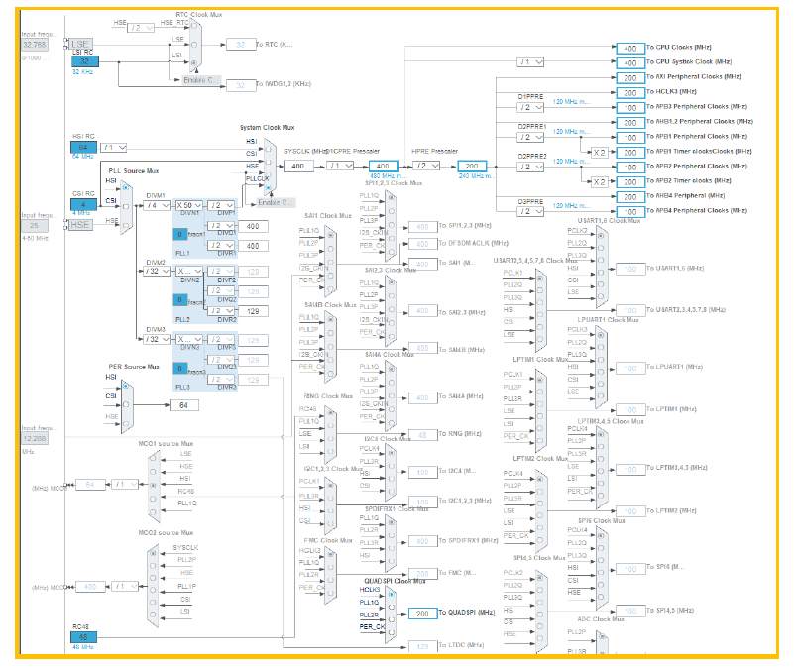Click the fracn1 fractional divider field
798x672 pixels.
178,233
